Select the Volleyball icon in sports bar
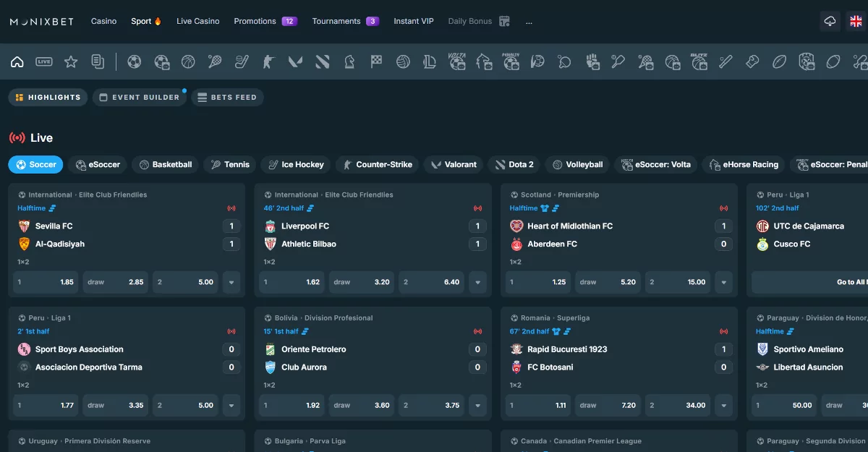This screenshot has height=452, width=868. pos(403,61)
